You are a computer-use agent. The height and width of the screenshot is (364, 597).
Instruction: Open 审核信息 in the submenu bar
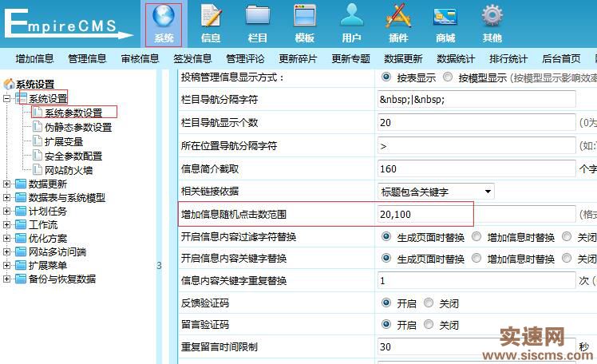pos(140,58)
